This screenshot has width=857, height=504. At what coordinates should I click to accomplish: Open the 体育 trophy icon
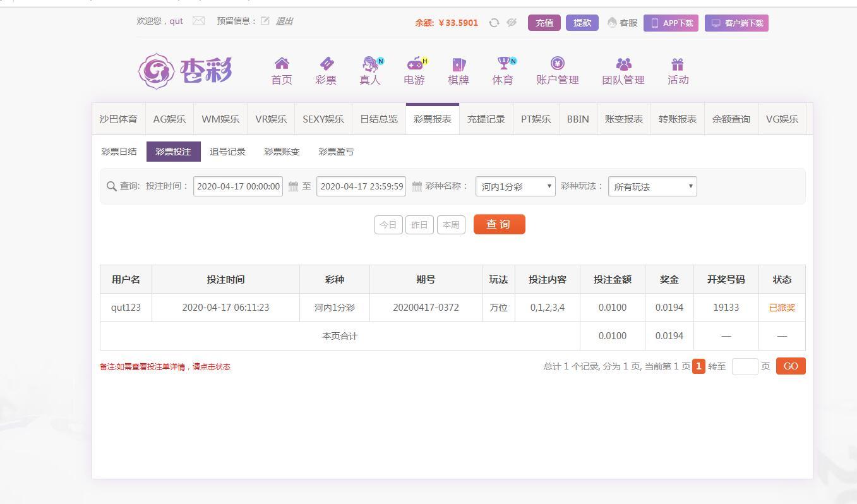click(503, 64)
